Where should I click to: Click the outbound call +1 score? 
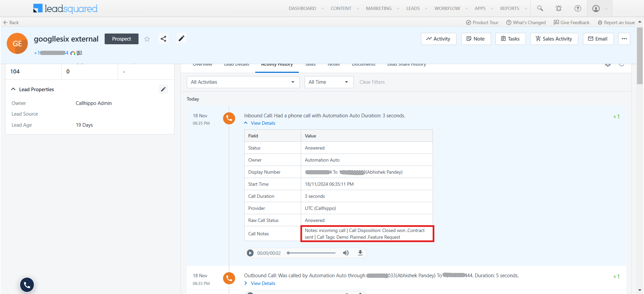pos(616,277)
